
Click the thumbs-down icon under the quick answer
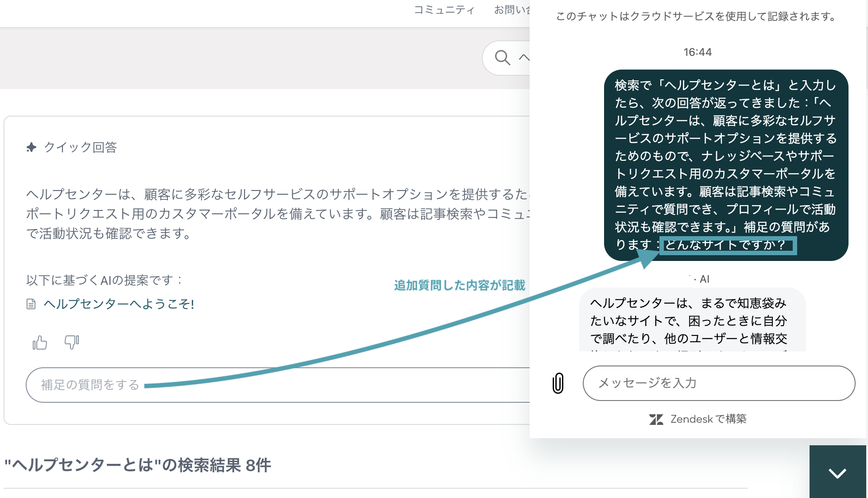(x=72, y=342)
